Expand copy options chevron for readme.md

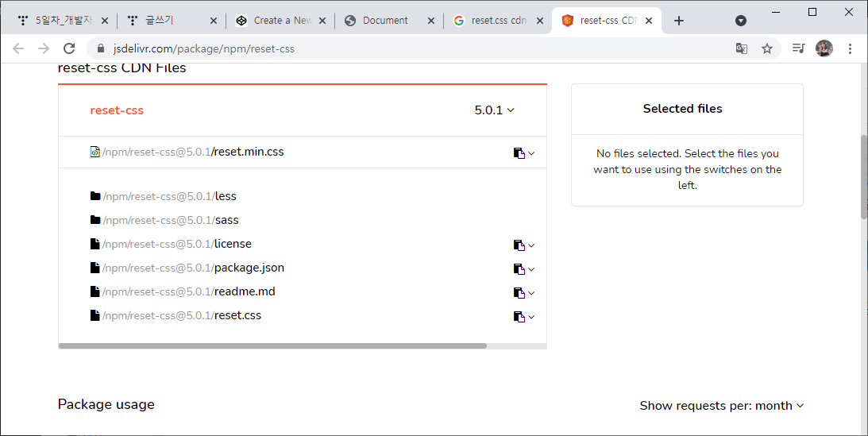531,293
